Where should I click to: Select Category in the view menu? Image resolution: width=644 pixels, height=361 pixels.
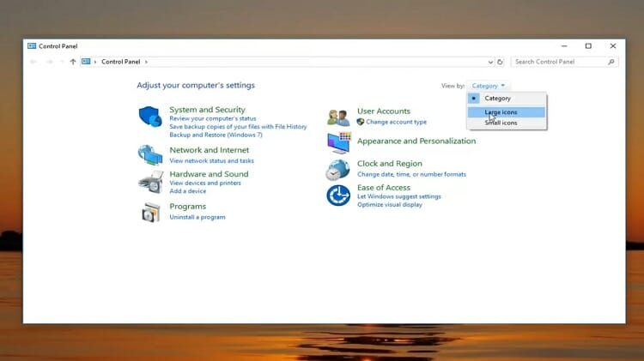click(x=507, y=99)
